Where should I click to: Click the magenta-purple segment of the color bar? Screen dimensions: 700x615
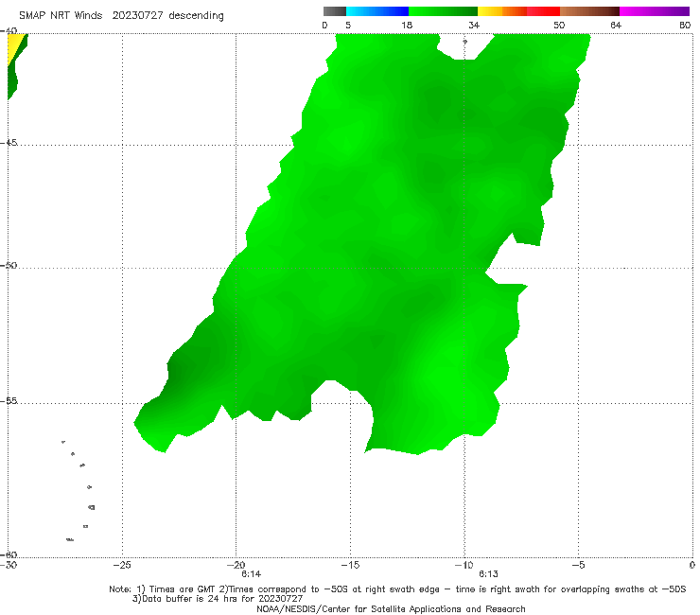(655, 11)
